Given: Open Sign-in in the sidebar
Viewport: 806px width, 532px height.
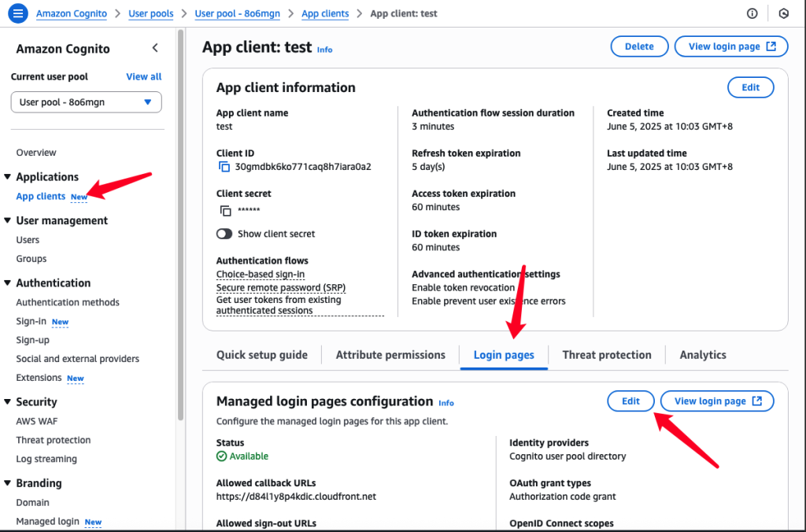Looking at the screenshot, I should (31, 321).
